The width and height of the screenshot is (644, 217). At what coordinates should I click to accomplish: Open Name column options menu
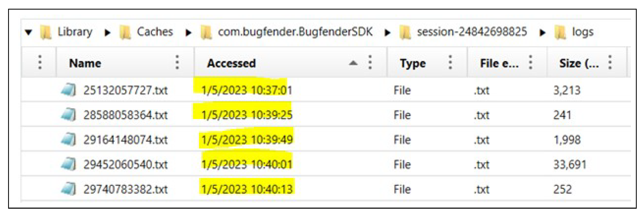click(x=177, y=62)
